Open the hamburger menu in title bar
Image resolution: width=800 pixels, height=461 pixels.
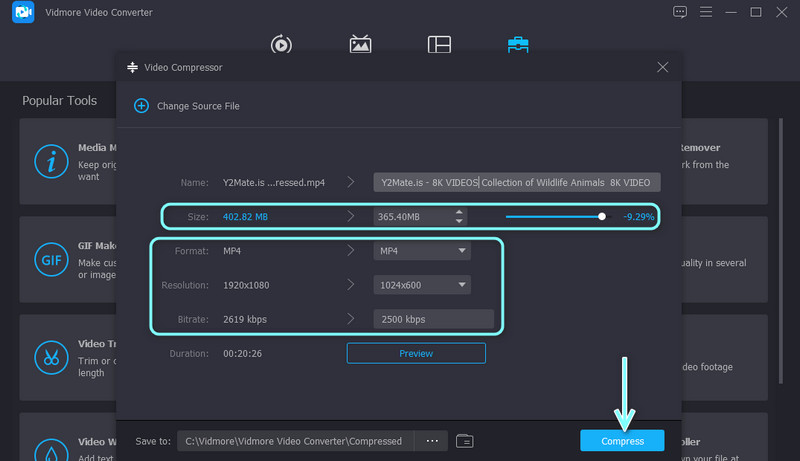[x=705, y=12]
